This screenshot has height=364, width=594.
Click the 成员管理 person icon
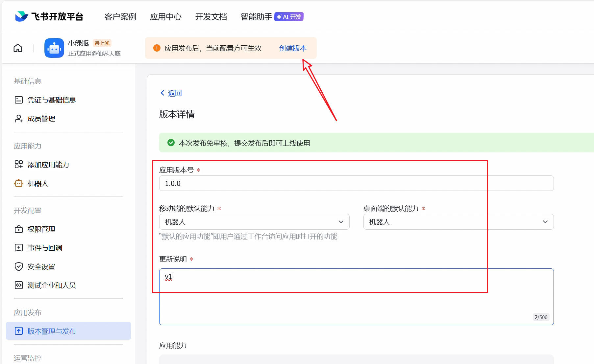[x=19, y=119]
